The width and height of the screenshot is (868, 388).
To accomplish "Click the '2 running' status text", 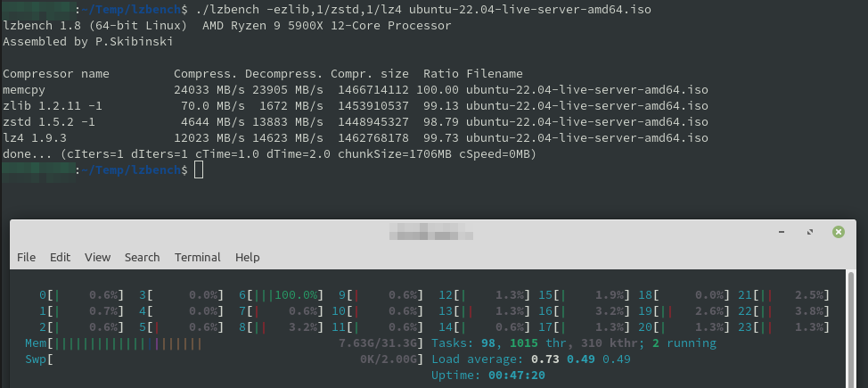I will tap(684, 343).
